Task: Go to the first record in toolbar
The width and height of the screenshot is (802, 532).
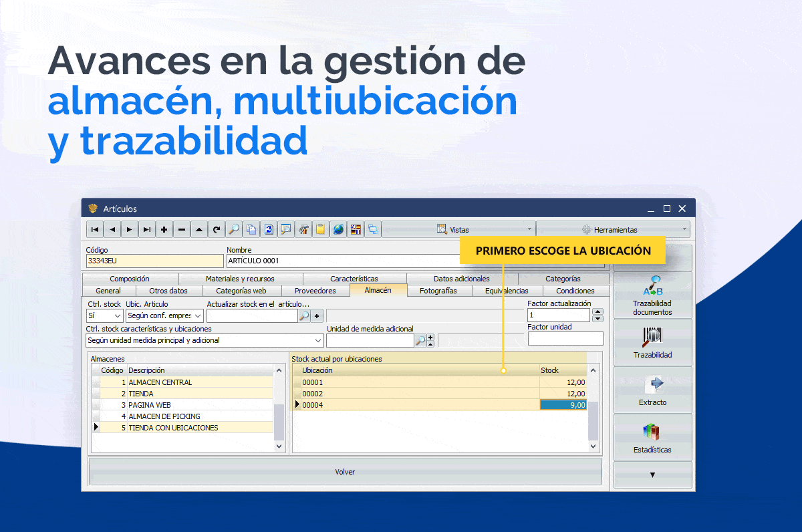Action: coord(95,230)
